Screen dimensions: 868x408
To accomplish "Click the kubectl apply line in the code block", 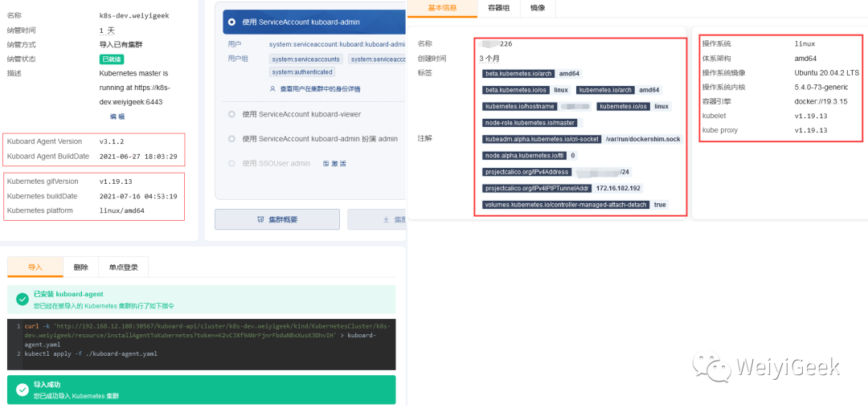I will point(91,353).
